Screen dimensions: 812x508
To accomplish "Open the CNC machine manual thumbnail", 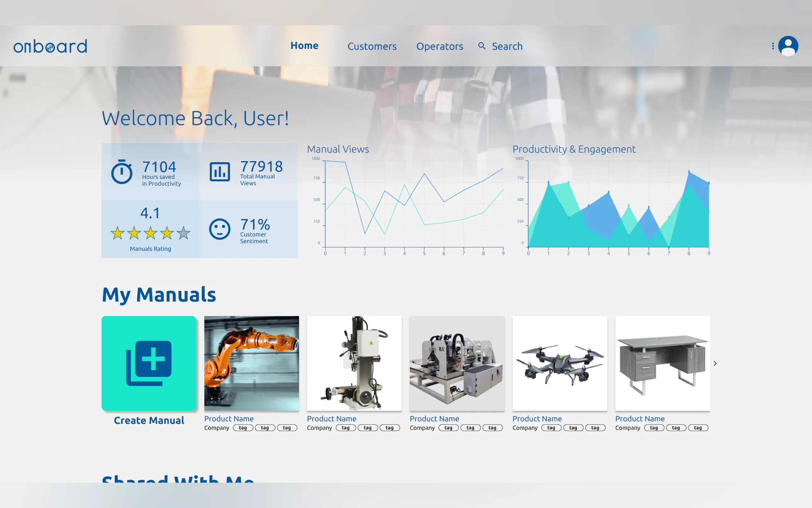I will tap(457, 363).
